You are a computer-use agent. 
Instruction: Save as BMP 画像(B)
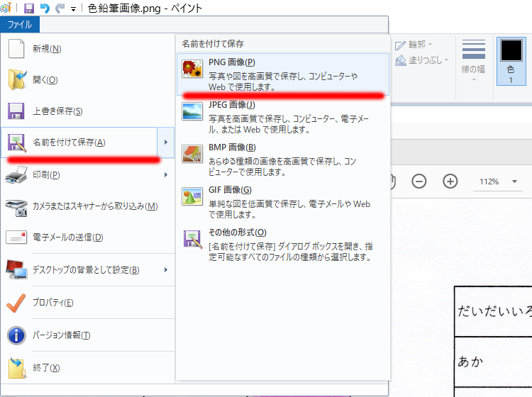pos(282,159)
